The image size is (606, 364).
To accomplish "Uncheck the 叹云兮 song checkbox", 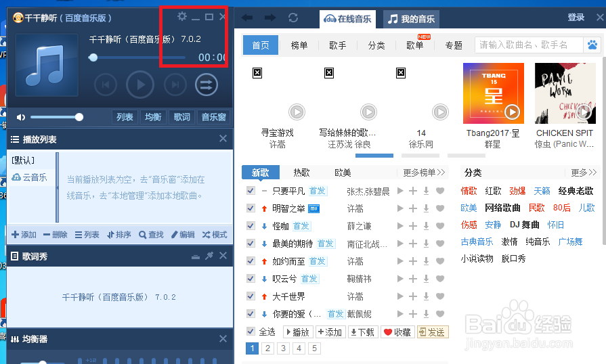I will click(251, 279).
